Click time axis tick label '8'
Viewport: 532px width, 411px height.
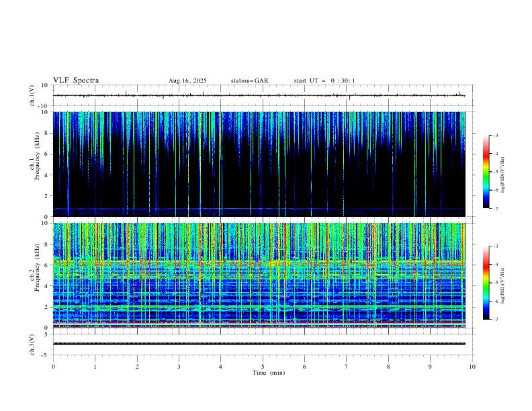388,367
